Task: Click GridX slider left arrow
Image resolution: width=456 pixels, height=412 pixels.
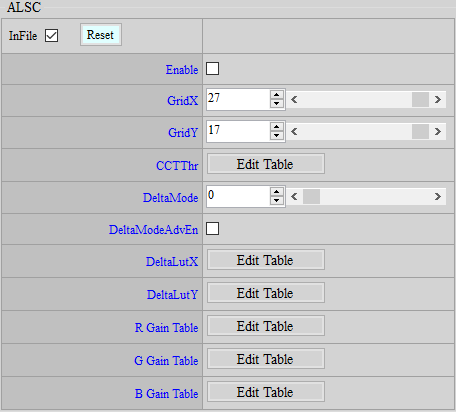Action: click(294, 99)
